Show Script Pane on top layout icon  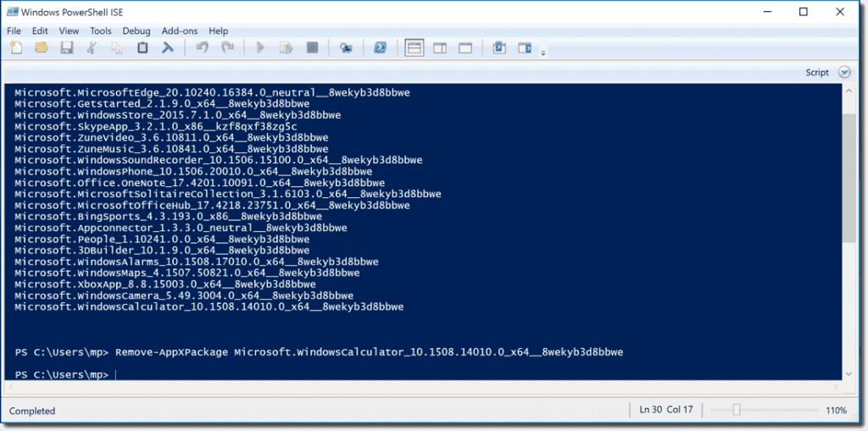click(x=414, y=48)
